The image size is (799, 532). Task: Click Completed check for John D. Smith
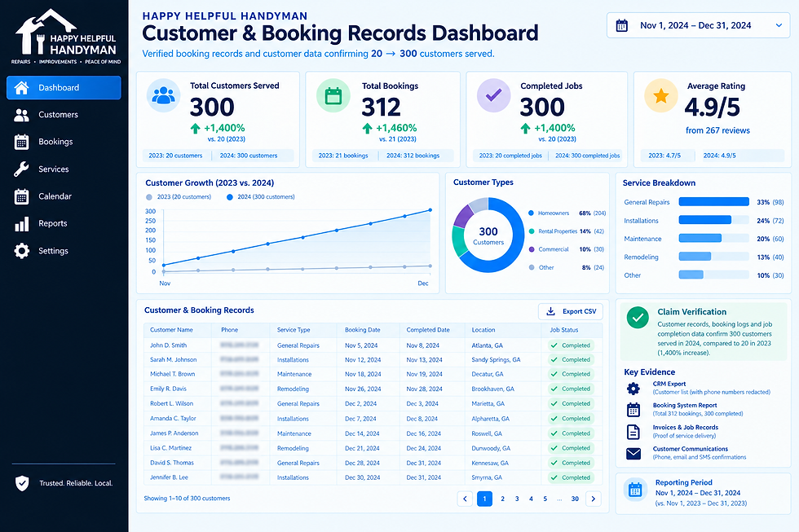554,345
